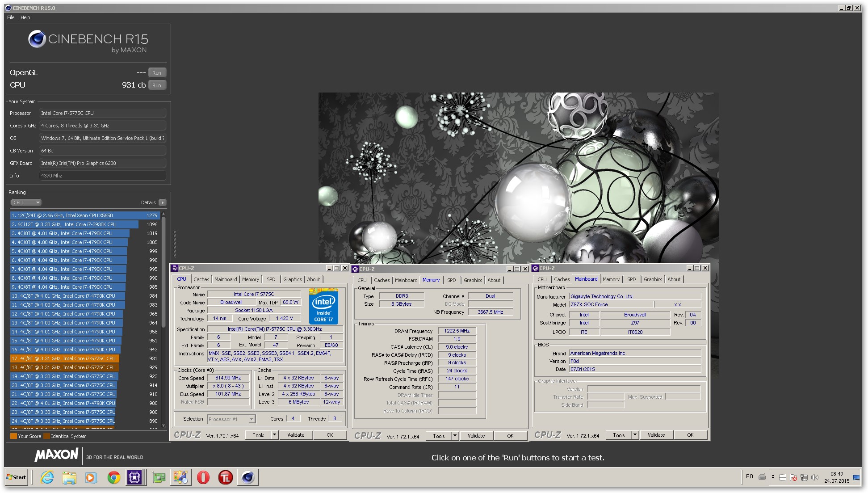The height and width of the screenshot is (493, 868).
Task: Click the Cinebench R15 sphere logo
Action: click(x=37, y=39)
